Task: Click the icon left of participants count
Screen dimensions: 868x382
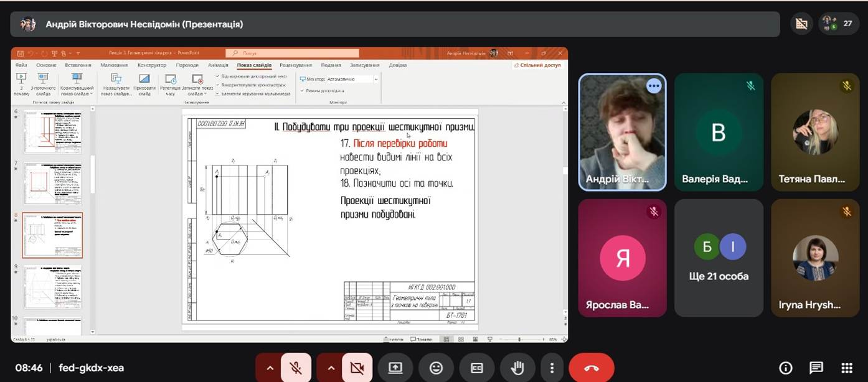Action: pyautogui.click(x=802, y=24)
